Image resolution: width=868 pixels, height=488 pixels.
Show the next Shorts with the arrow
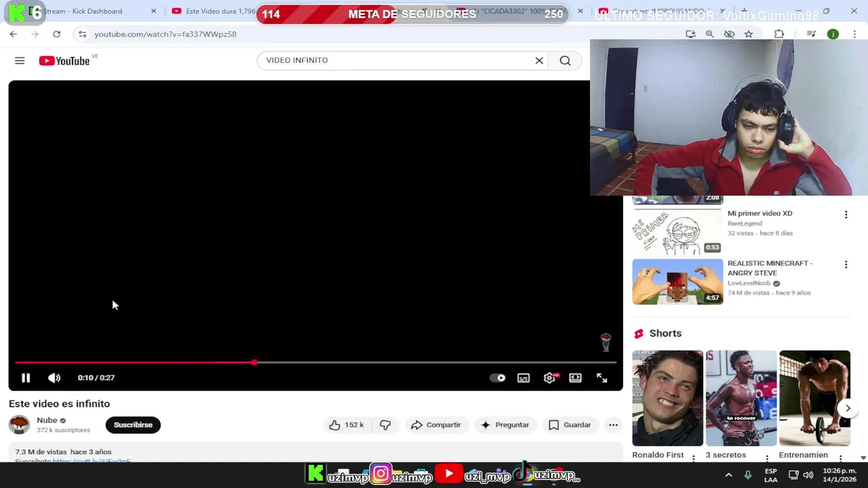pyautogui.click(x=848, y=408)
